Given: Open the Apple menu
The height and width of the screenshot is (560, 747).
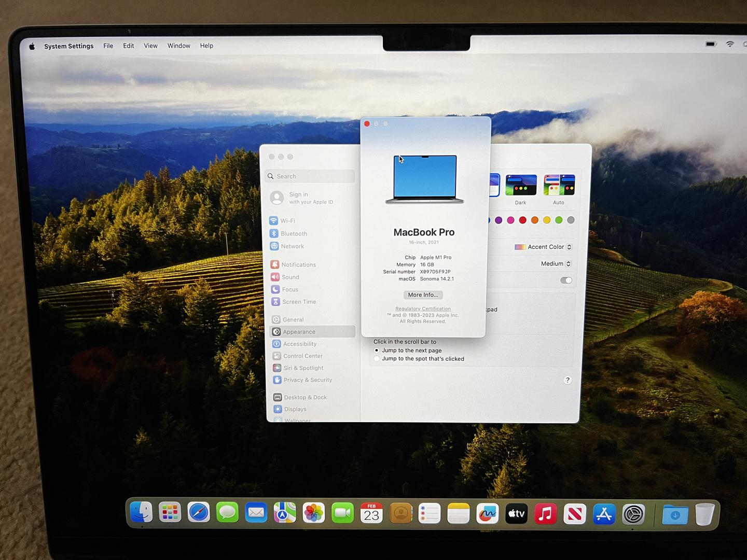Looking at the screenshot, I should click(32, 46).
